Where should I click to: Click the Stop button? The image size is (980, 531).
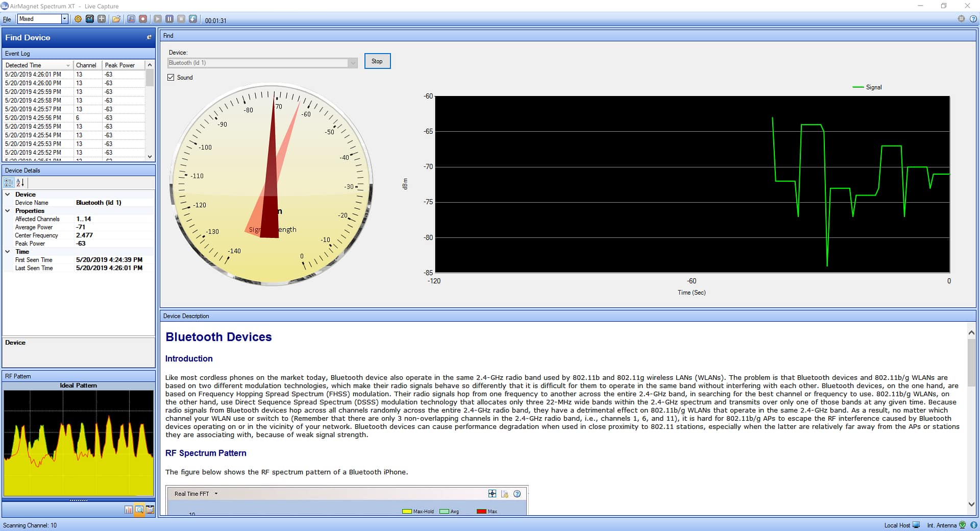[377, 61]
